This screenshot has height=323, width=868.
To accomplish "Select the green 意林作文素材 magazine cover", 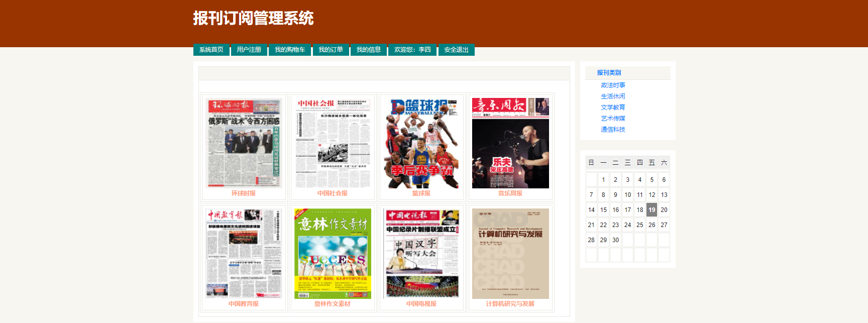I will tap(333, 253).
